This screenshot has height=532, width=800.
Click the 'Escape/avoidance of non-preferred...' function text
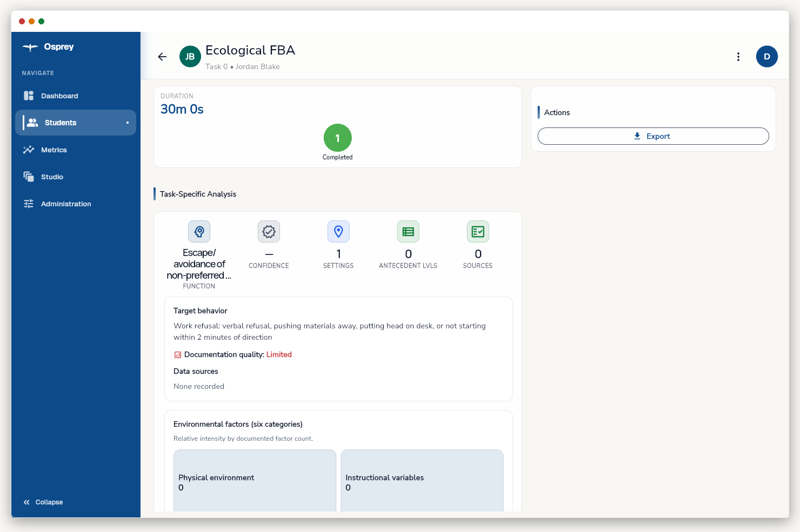click(199, 264)
